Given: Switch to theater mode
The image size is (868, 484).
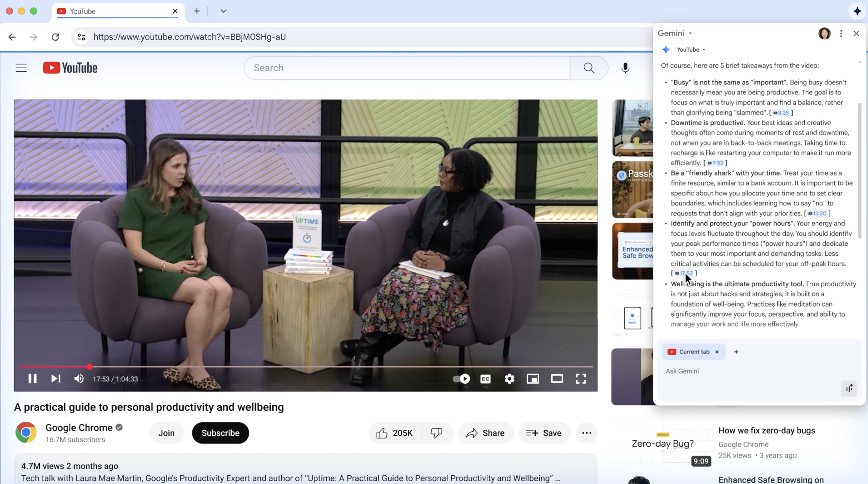Looking at the screenshot, I should (557, 378).
